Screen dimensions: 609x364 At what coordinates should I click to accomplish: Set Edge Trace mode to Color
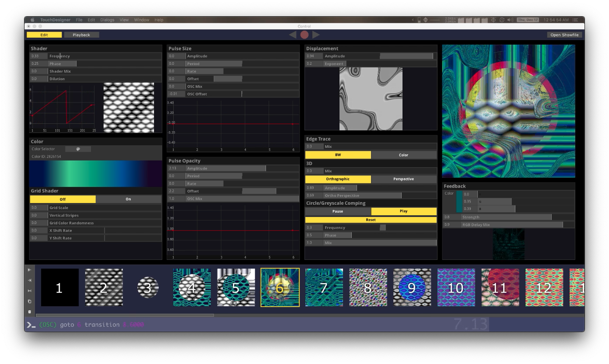(403, 154)
